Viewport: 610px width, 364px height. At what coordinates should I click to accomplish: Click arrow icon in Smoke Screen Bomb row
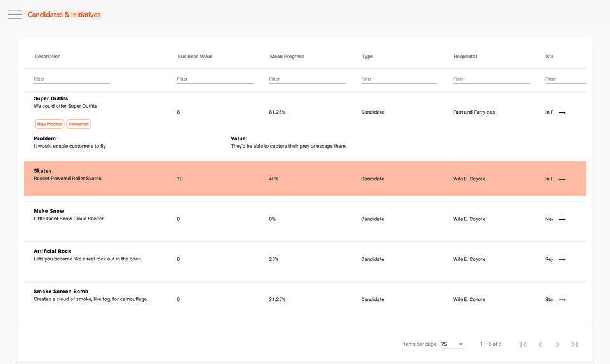point(562,300)
